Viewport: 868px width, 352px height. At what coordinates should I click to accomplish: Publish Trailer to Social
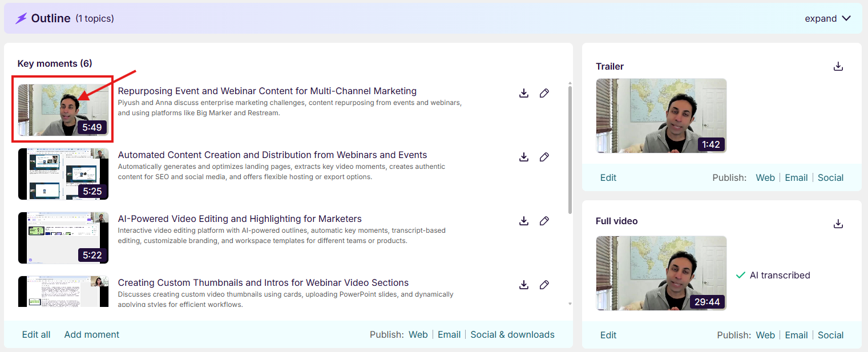[830, 177]
